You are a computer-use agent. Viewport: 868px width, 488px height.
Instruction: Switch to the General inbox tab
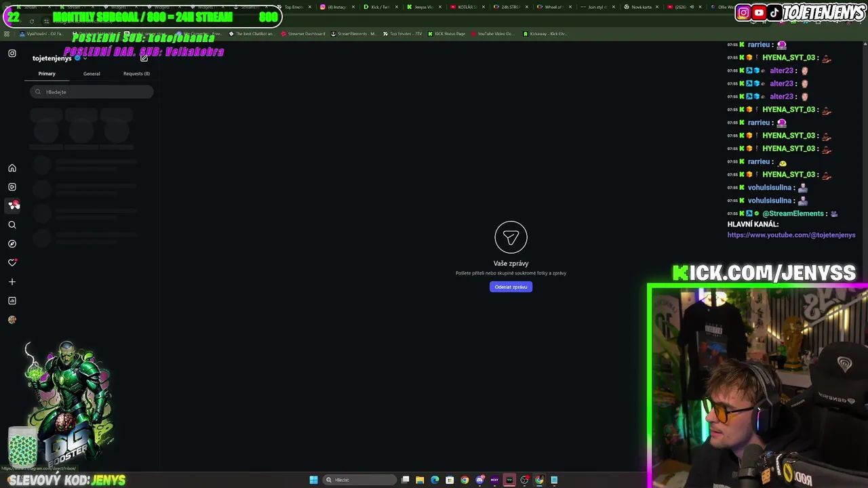pyautogui.click(x=92, y=73)
